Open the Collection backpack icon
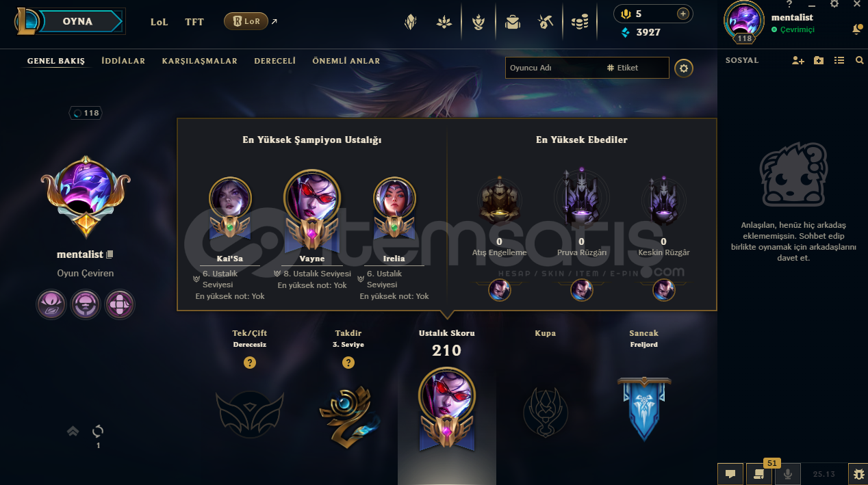The width and height of the screenshot is (868, 485). pyautogui.click(x=512, y=23)
